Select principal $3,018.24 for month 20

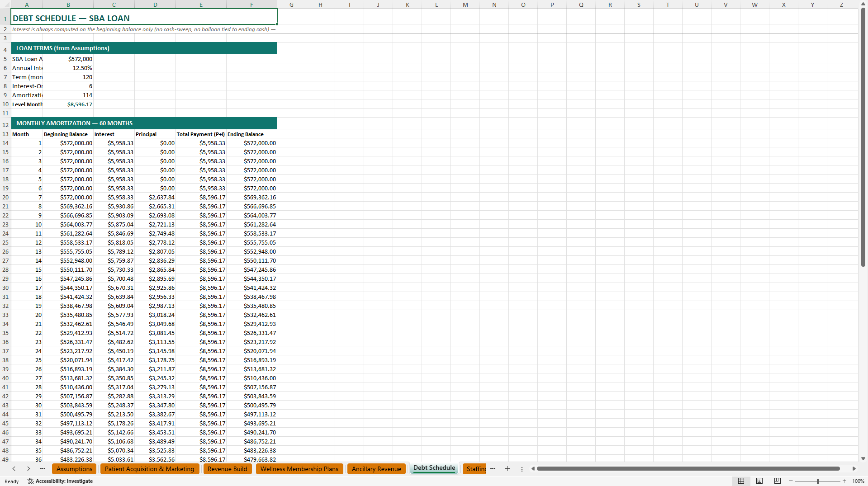coord(155,315)
